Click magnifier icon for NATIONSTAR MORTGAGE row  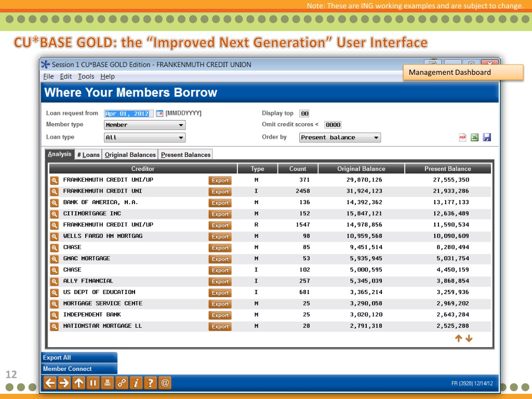click(x=54, y=326)
